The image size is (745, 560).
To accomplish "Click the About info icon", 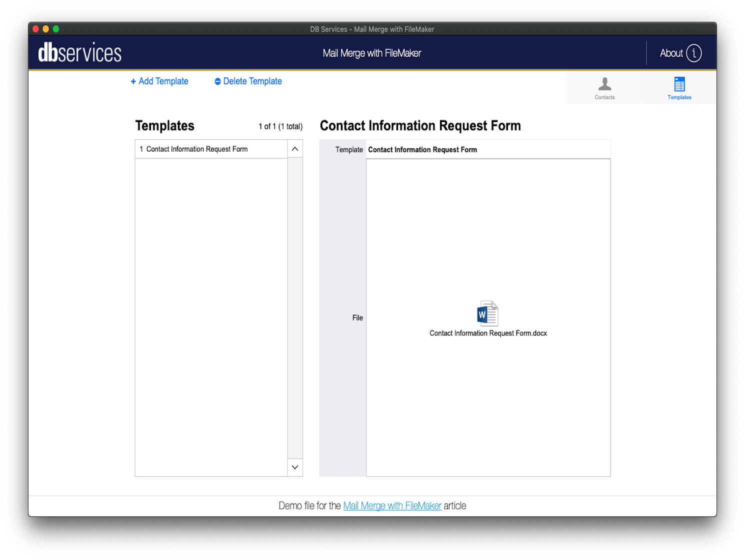I will [693, 53].
